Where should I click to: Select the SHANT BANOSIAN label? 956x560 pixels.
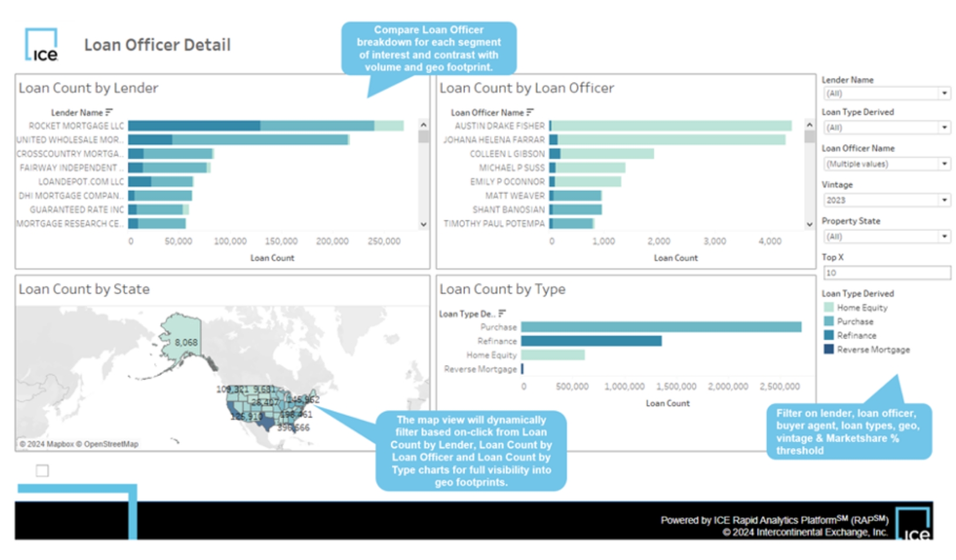[508, 210]
